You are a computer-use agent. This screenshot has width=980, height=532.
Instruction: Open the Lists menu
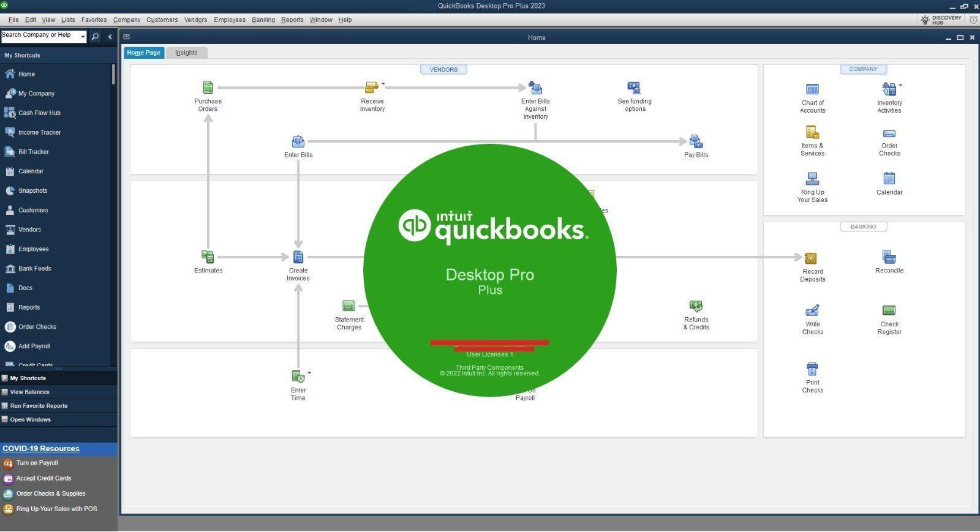point(69,20)
